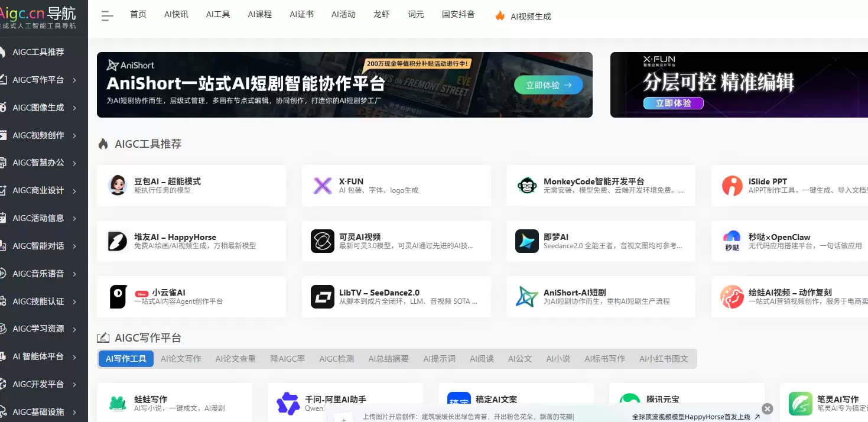Expand the AIGC图像生成 sidebar chevron
This screenshot has height=422, width=868.
tap(75, 108)
